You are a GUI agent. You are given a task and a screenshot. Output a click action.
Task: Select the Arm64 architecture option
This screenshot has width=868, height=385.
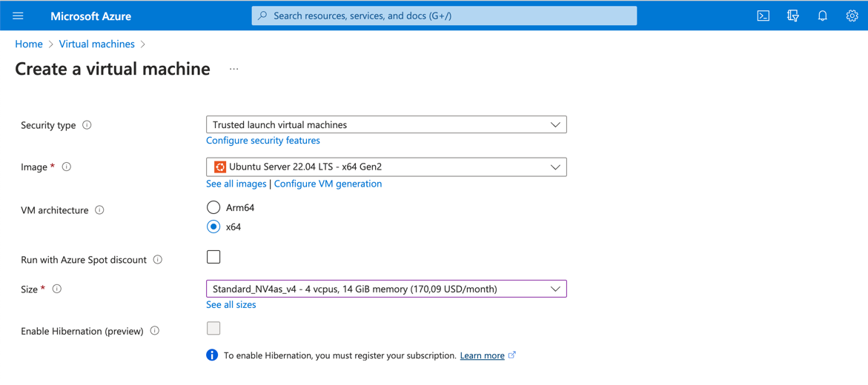click(213, 207)
